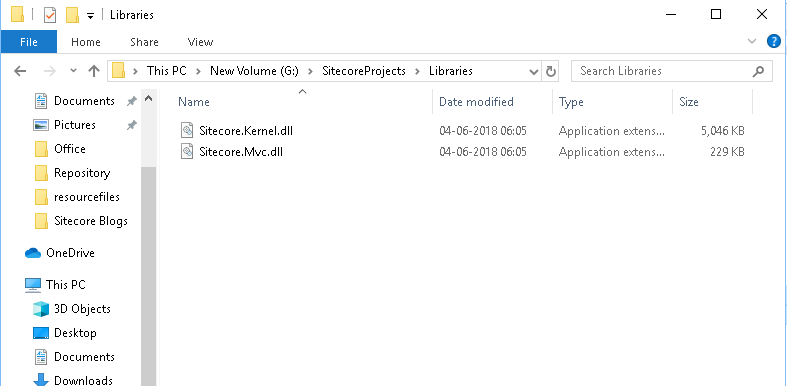
Task: Sort by the Type column header
Action: tap(571, 102)
